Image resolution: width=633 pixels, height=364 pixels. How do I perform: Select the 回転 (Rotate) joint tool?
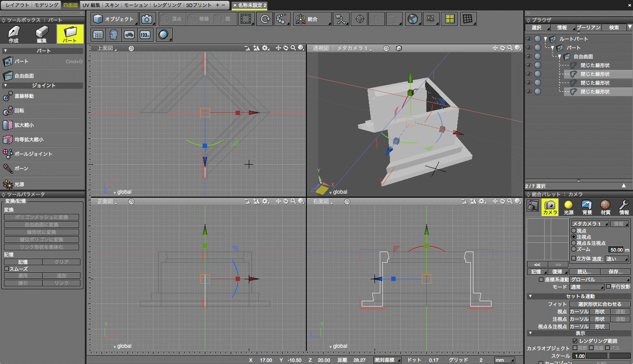(x=19, y=111)
